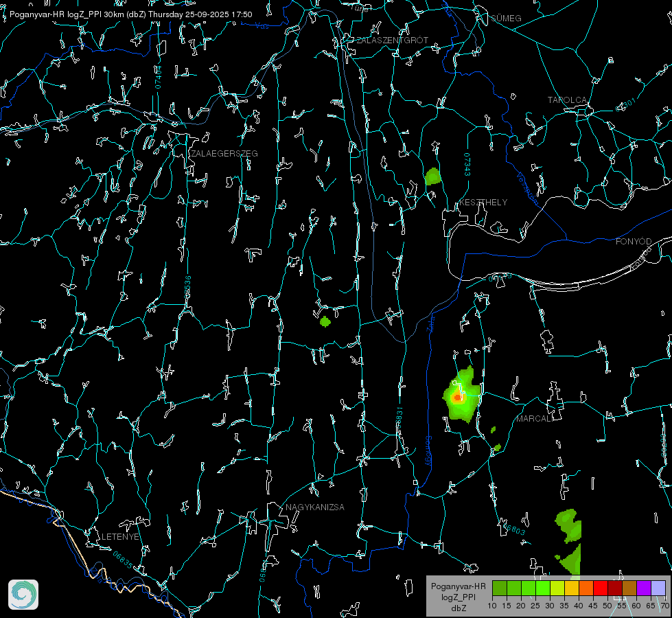Click the Poganyvar-HR legend label
Image resolution: width=672 pixels, height=618 pixels.
pyautogui.click(x=458, y=586)
